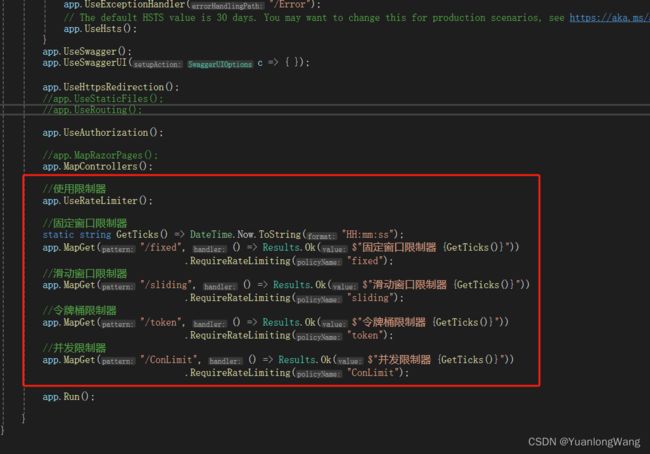Screen dimensions: 650x454
Task: Click the //使用限制器 comment
Action: click(x=74, y=189)
